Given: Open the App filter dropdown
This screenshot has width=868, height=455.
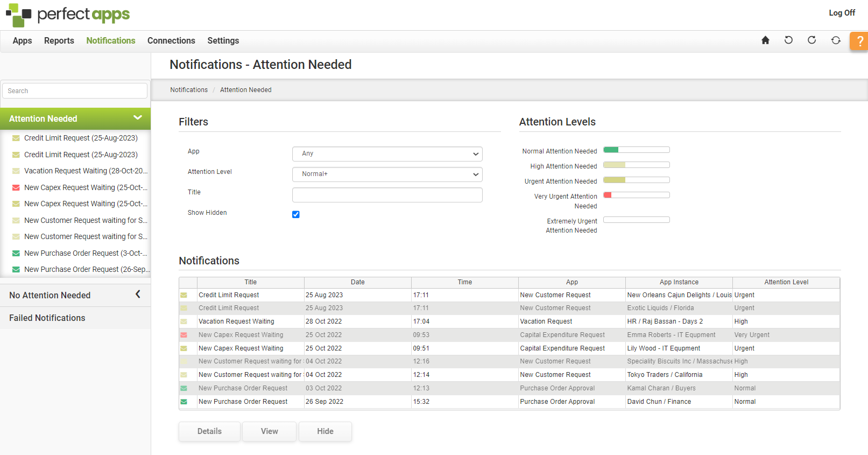Looking at the screenshot, I should 387,154.
